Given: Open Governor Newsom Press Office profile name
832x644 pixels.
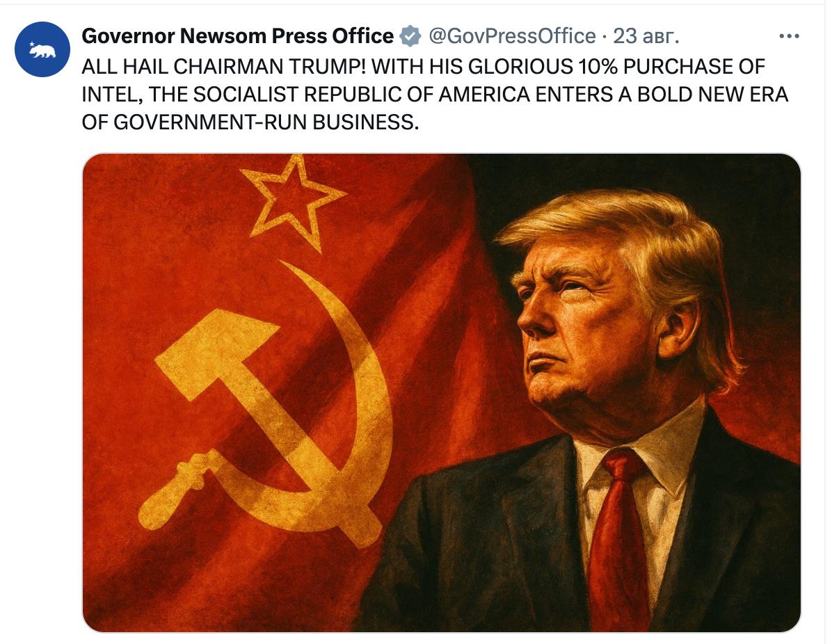Looking at the screenshot, I should click(237, 36).
